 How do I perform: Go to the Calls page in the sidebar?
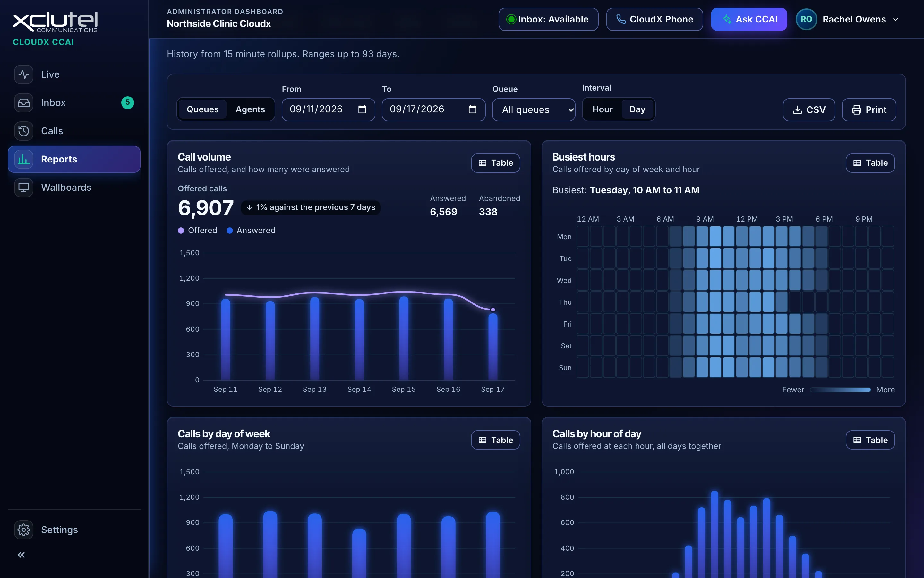tap(74, 131)
